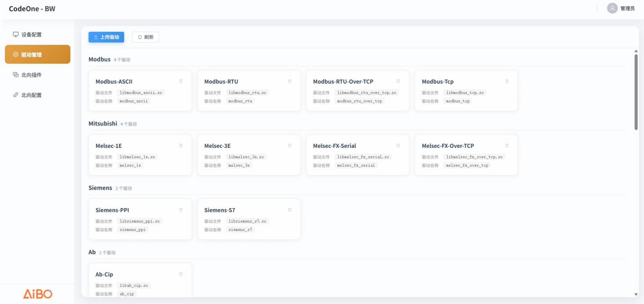Click trash icon on Modbus-RTU card
Viewport: 644px width, 304px height.
coord(290,81)
